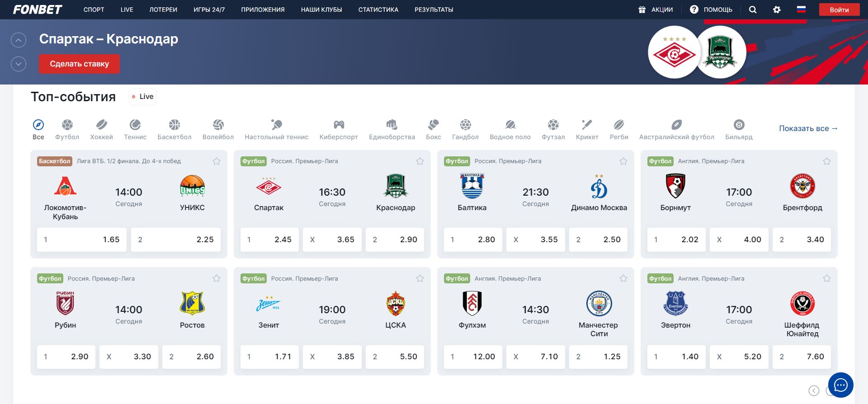Click the Войти login button
Viewport: 868px width, 404px height.
tap(840, 9)
